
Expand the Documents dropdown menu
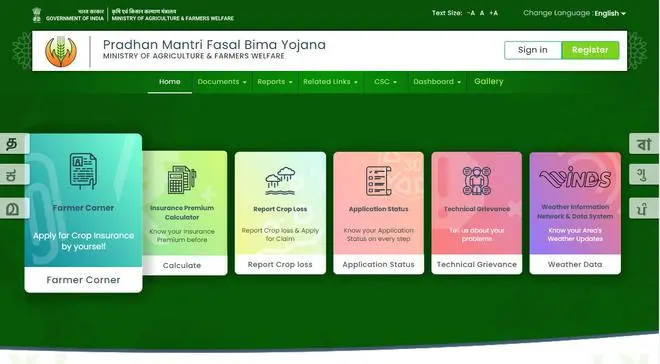tap(222, 82)
